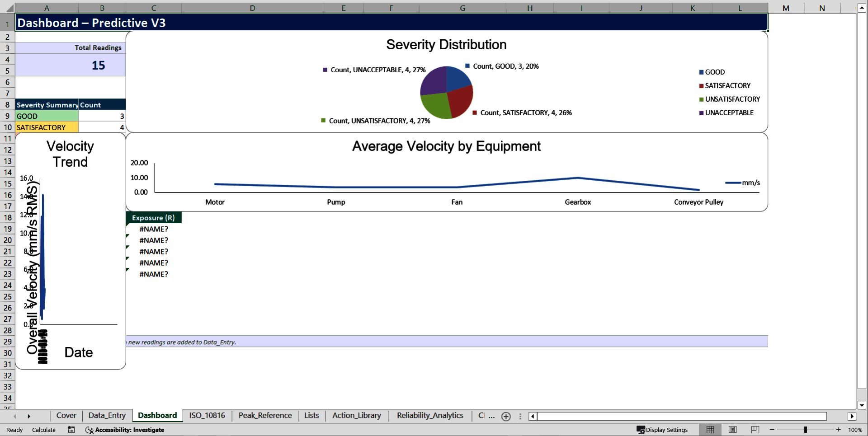
Task: Show Page Break Preview via status bar icon
Action: tap(754, 430)
